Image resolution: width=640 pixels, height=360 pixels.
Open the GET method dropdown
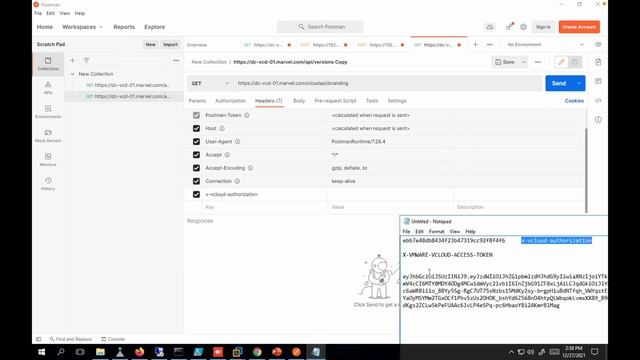pos(210,83)
